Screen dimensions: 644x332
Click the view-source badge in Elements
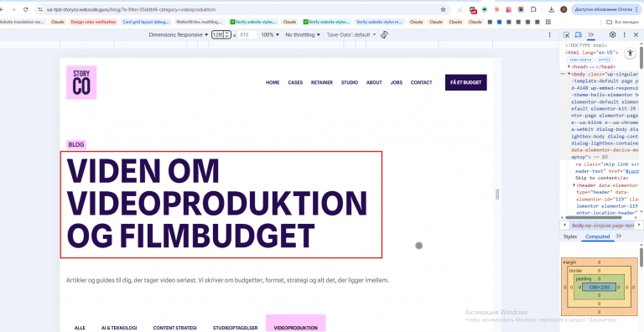tap(579, 60)
